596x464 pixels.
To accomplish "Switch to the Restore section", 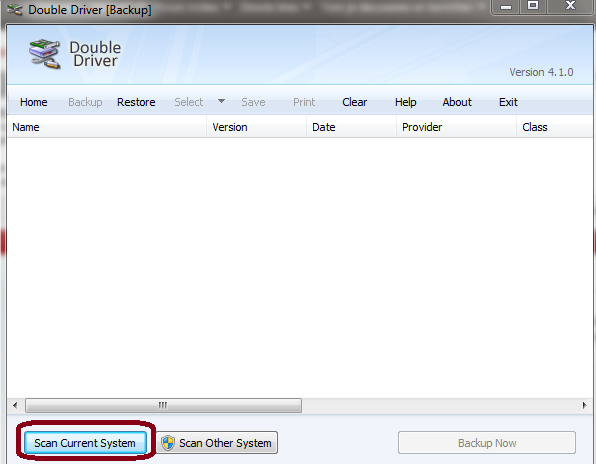I will pos(136,102).
